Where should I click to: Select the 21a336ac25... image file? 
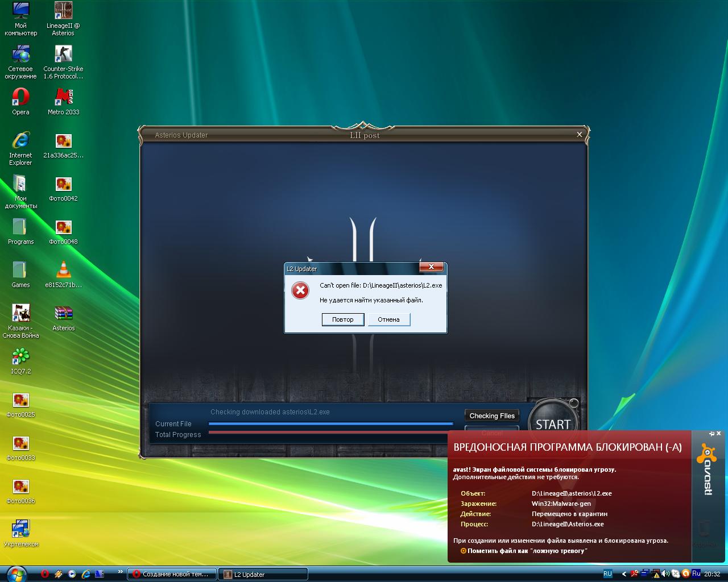coord(63,145)
